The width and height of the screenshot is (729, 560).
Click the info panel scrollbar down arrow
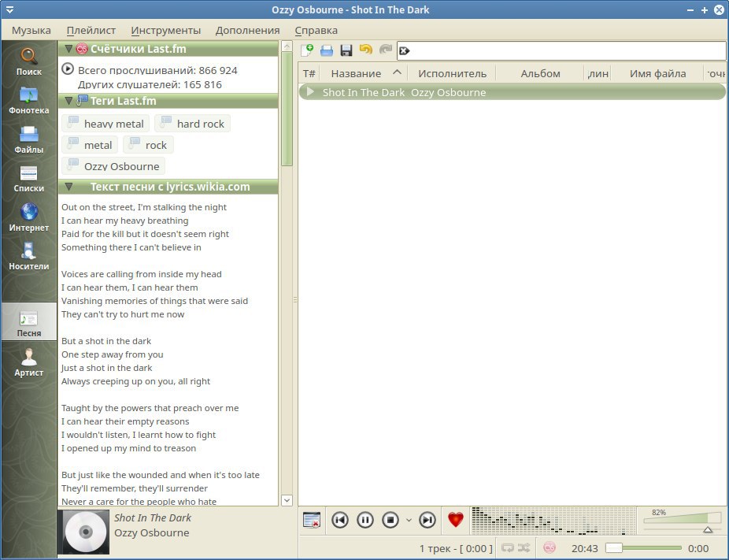pyautogui.click(x=287, y=500)
